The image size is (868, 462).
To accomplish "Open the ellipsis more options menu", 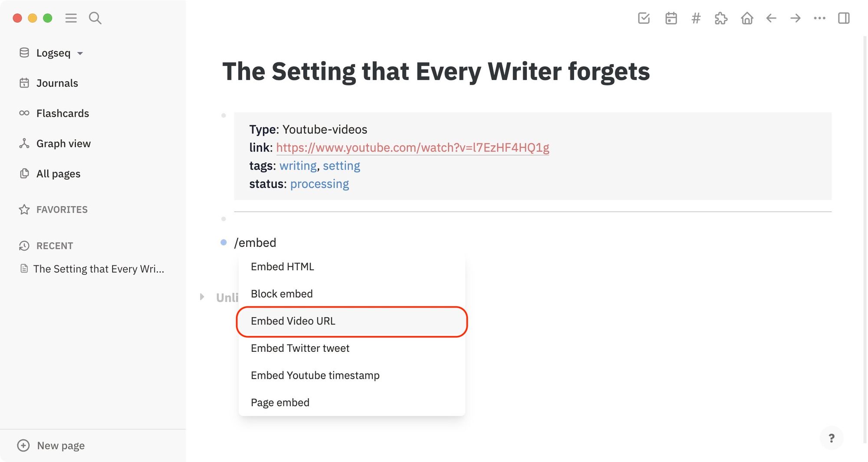I will pos(819,18).
